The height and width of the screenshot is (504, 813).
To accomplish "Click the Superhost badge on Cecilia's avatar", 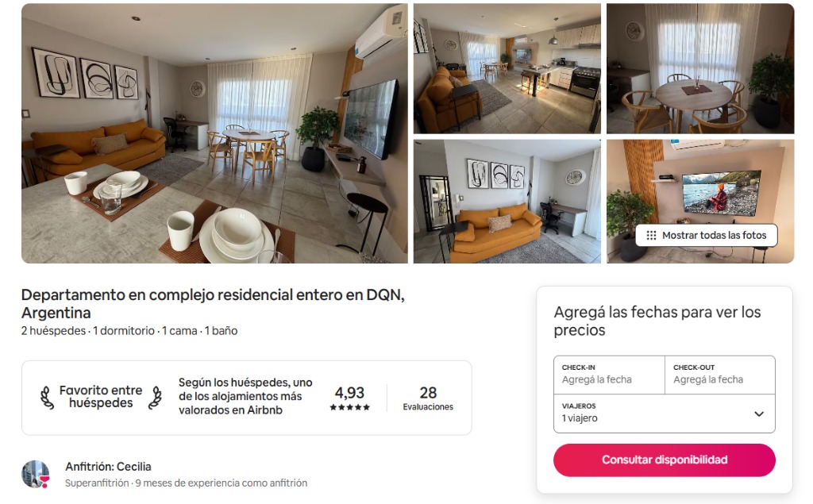I will click(44, 482).
